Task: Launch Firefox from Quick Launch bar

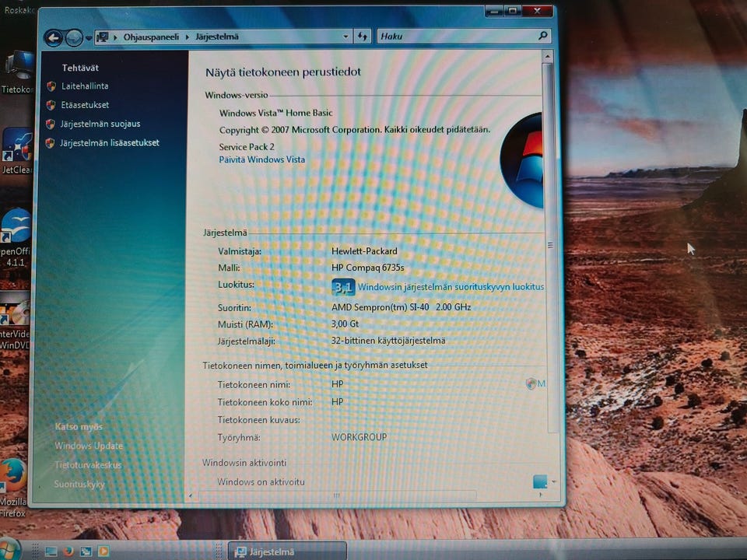Action: [68, 551]
